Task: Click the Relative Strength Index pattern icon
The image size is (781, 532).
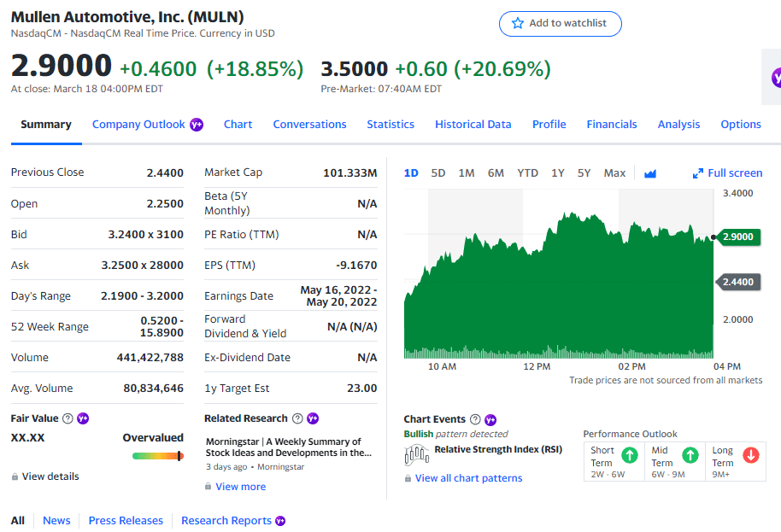Action: tap(416, 455)
